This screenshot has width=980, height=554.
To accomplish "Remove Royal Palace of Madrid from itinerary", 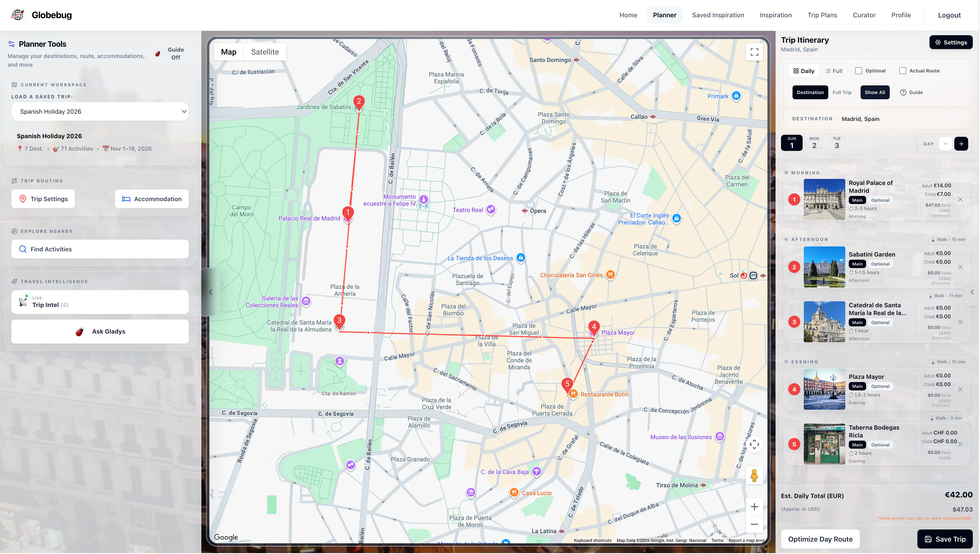I will coord(960,199).
